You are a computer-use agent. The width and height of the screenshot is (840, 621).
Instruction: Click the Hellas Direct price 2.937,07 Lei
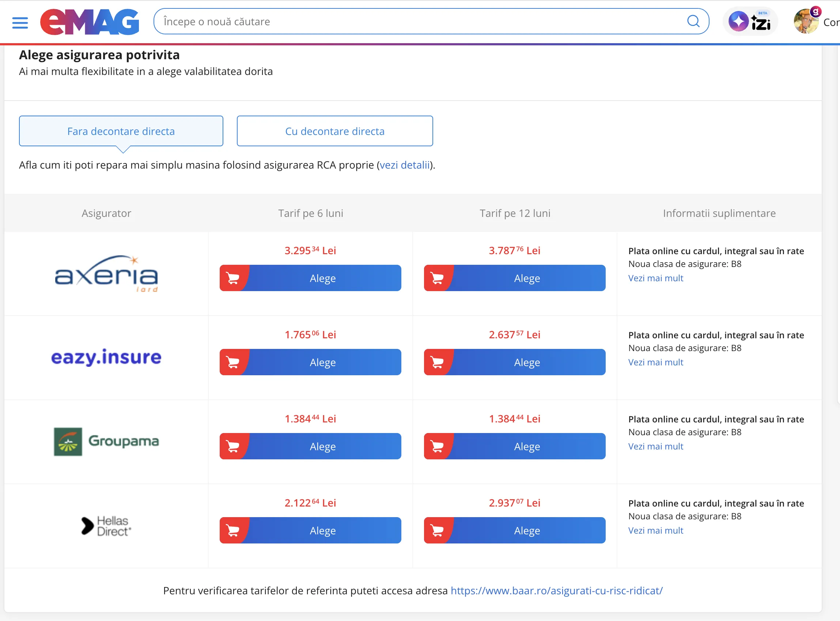point(515,503)
